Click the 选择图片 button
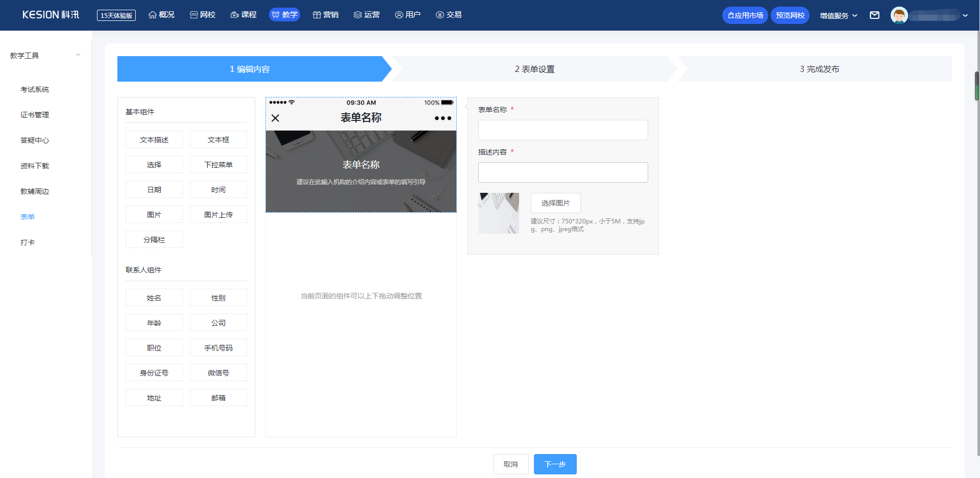This screenshot has height=478, width=980. pos(555,203)
